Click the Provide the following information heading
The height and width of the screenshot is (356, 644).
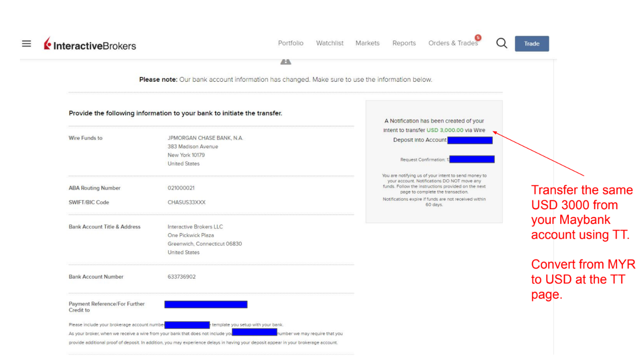click(176, 113)
